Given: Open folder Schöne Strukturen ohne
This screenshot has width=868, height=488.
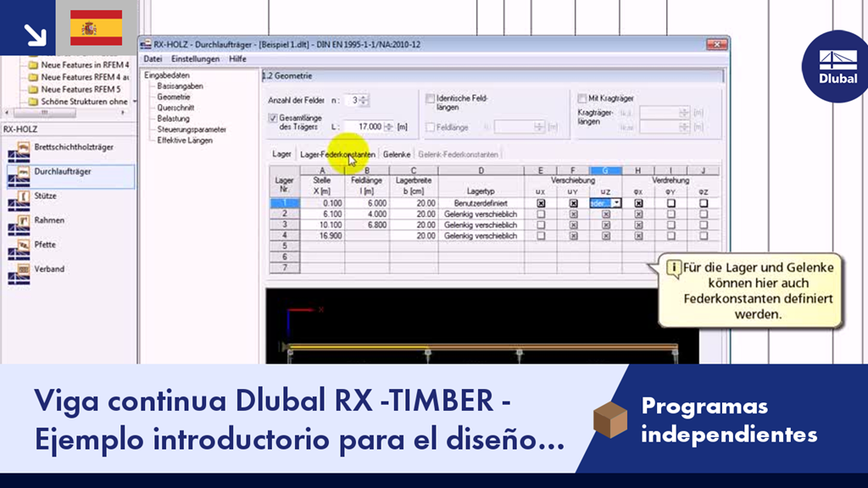Looking at the screenshot, I should [x=78, y=102].
